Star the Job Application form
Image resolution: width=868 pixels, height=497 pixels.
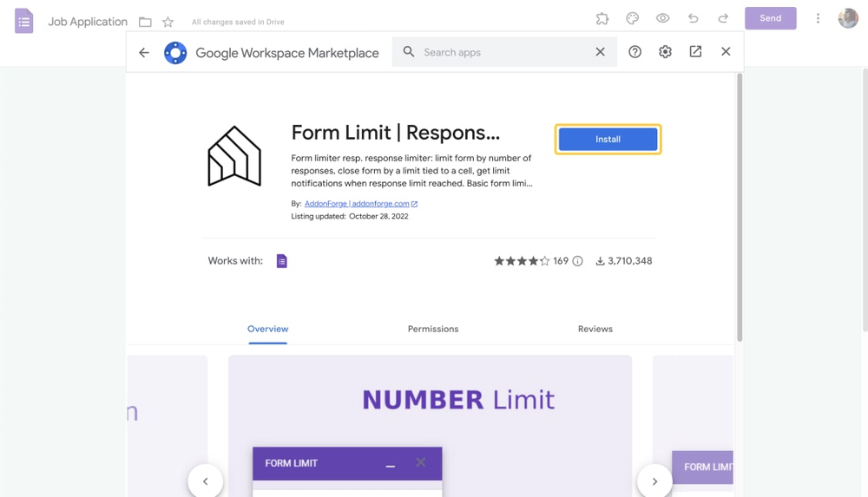click(168, 22)
